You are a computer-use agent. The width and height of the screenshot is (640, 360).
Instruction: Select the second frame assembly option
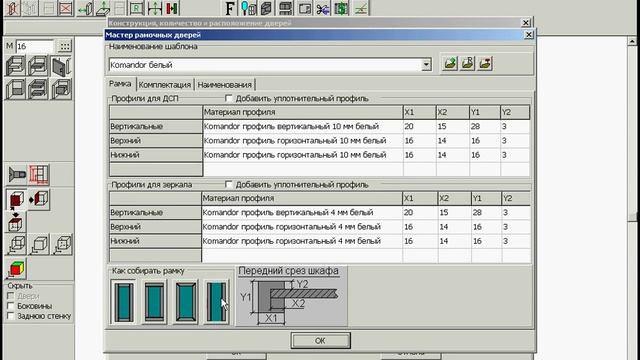click(154, 302)
